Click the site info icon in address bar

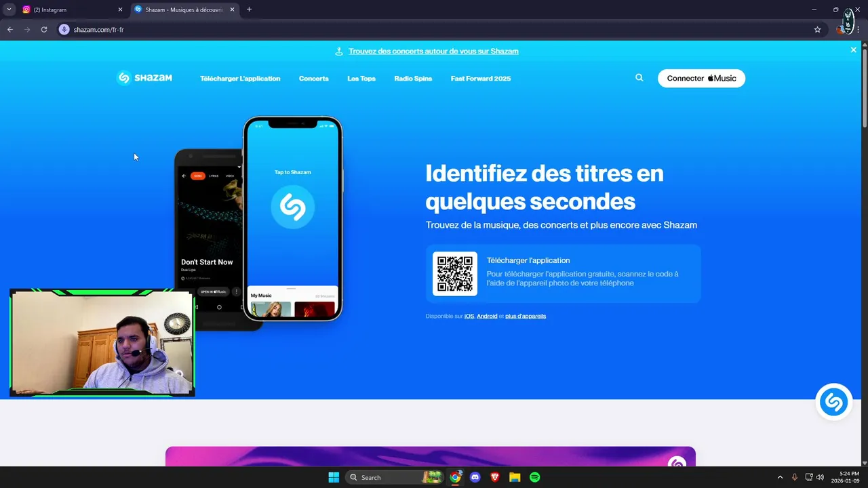(64, 30)
